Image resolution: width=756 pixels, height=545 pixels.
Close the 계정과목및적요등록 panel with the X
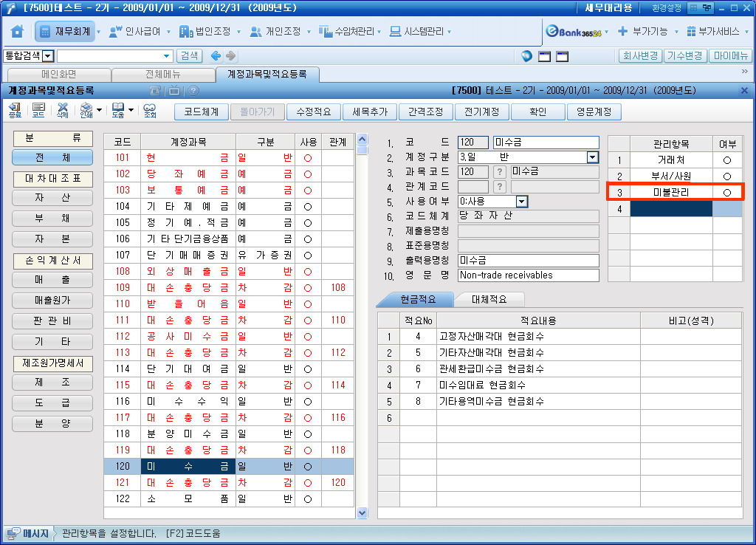744,91
